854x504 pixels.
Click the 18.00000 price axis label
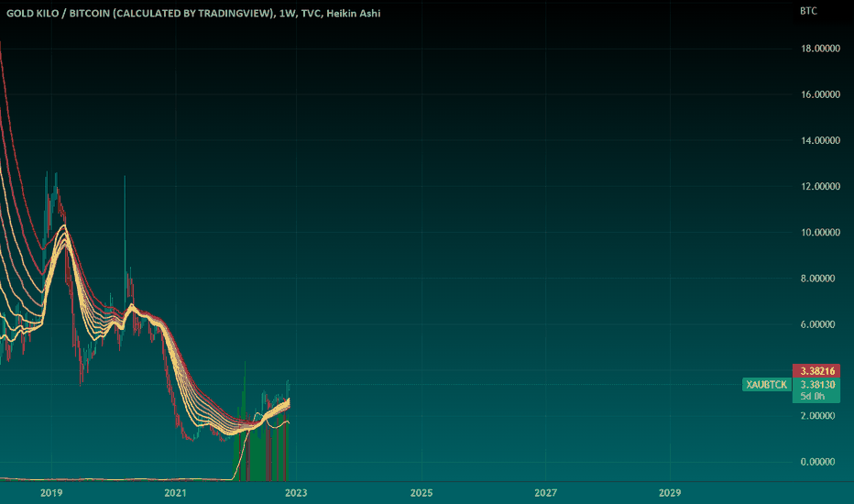click(x=820, y=49)
